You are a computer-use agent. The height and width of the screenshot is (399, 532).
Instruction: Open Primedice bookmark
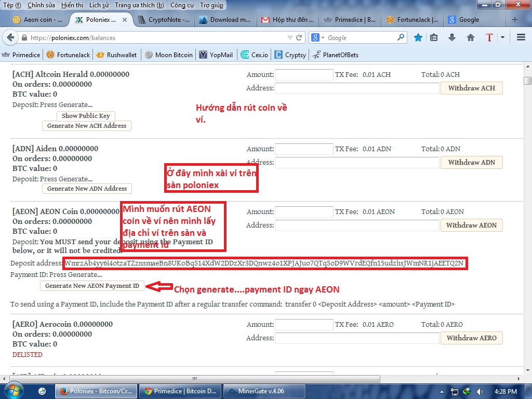(x=21, y=55)
